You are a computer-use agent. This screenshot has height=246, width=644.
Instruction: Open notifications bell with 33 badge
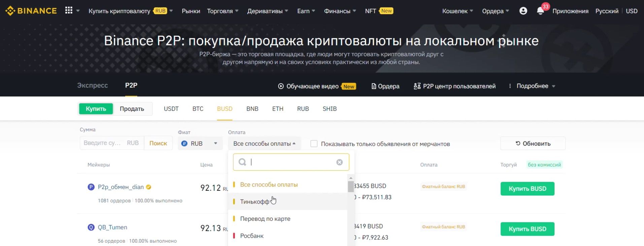click(x=541, y=11)
